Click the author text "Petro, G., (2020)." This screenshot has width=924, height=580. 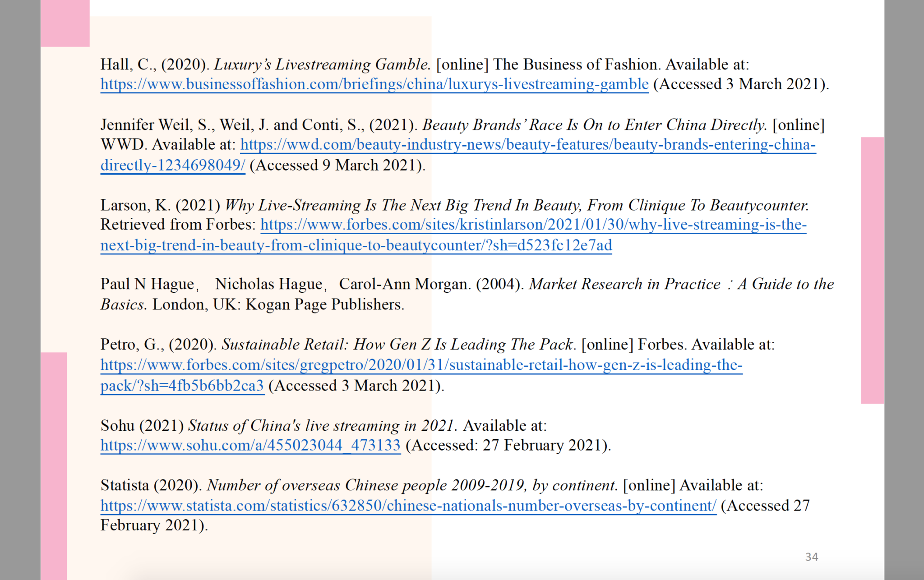pyautogui.click(x=159, y=345)
